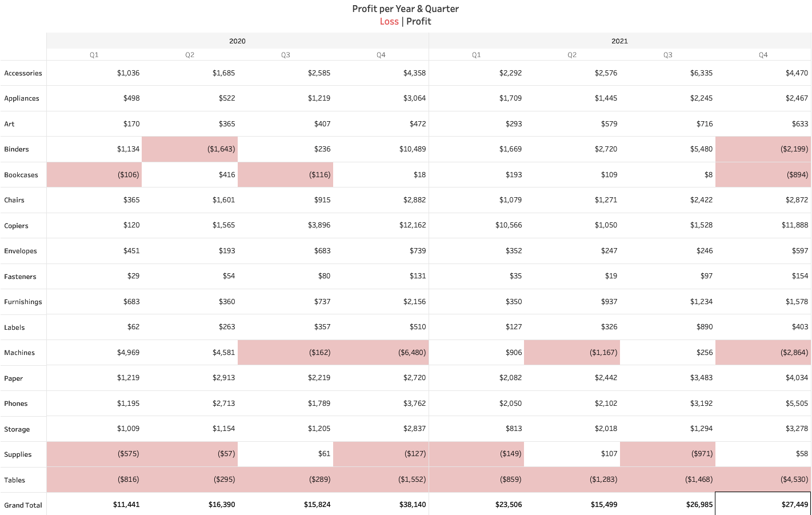
Task: Click the Machines loss cell ($6,480)
Action: (411, 353)
